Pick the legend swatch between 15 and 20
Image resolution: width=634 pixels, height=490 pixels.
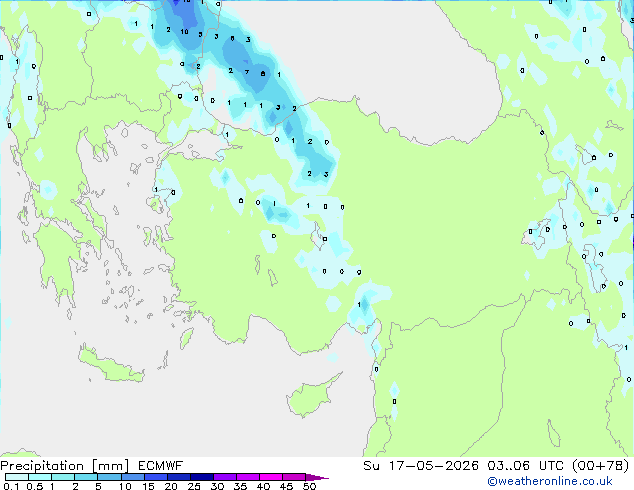(156, 477)
